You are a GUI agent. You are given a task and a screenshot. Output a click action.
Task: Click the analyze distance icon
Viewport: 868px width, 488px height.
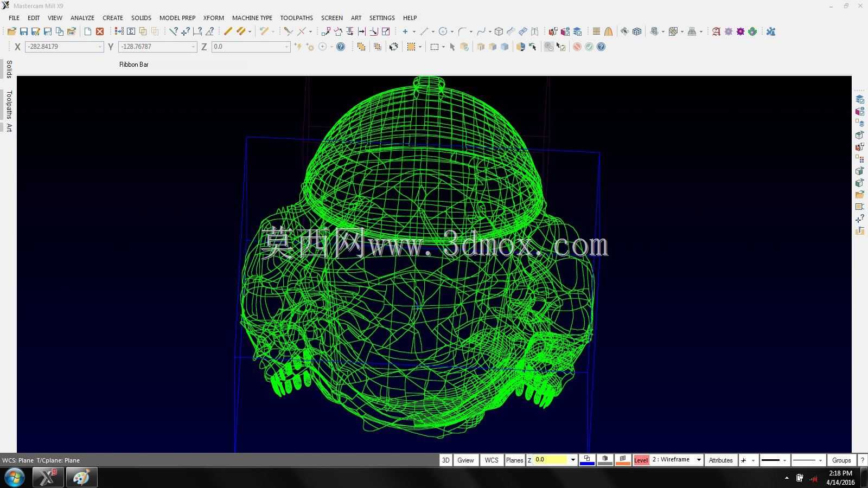[x=198, y=31]
